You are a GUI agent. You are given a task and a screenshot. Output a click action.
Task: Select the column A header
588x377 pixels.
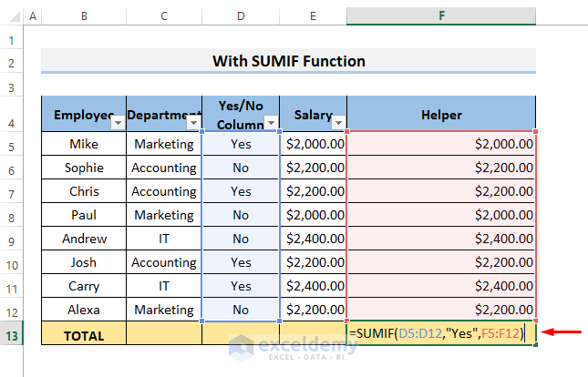(x=33, y=16)
